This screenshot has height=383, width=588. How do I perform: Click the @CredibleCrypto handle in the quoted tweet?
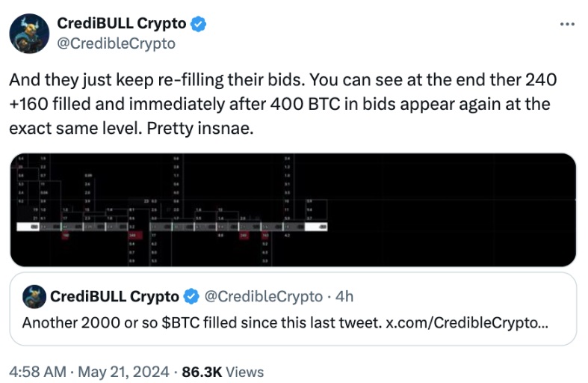click(x=262, y=297)
